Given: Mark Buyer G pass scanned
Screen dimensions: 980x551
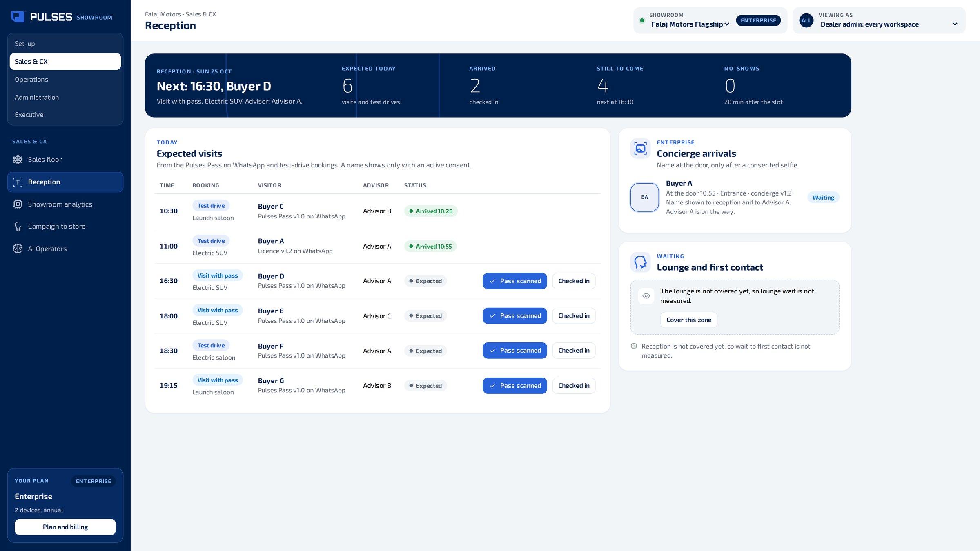Looking at the screenshot, I should 514,386.
